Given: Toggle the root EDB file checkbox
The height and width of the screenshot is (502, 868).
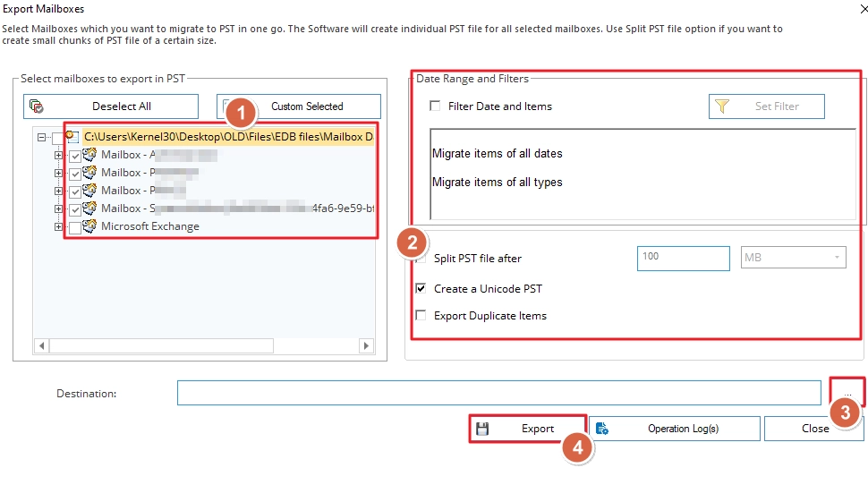Looking at the screenshot, I should 57,137.
